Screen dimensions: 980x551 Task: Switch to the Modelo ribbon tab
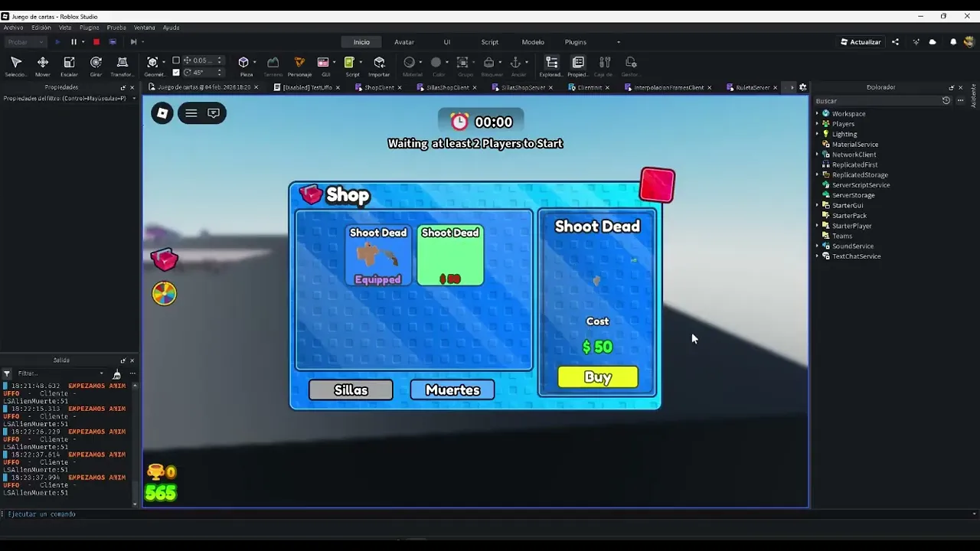point(533,42)
